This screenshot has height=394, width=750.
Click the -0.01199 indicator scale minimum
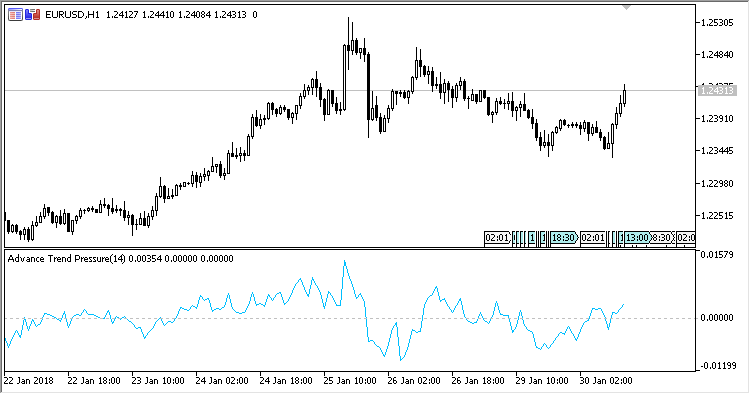coord(717,366)
